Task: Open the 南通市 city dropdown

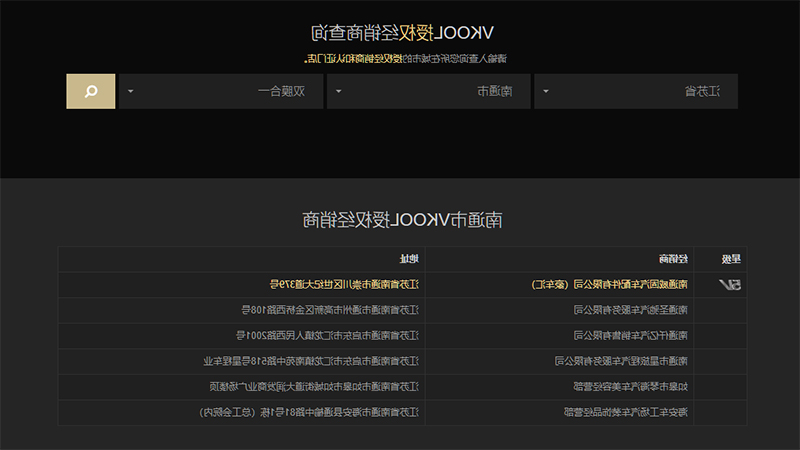Action: (429, 91)
